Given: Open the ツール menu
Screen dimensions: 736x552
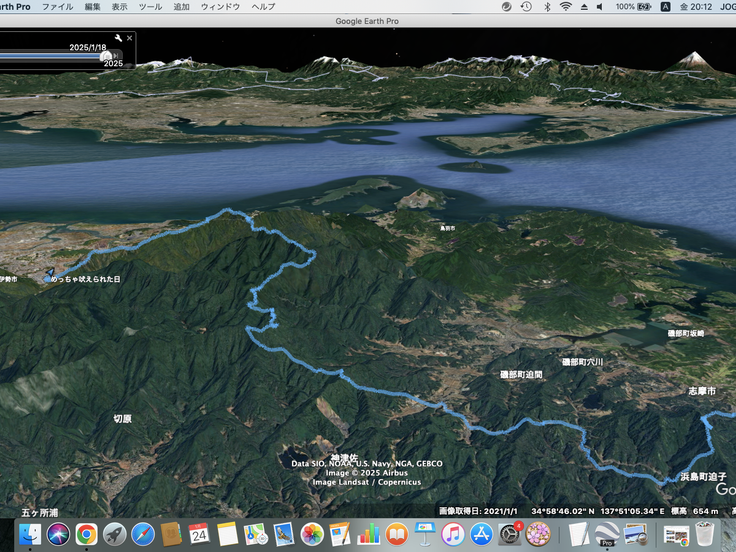Looking at the screenshot, I should [150, 6].
